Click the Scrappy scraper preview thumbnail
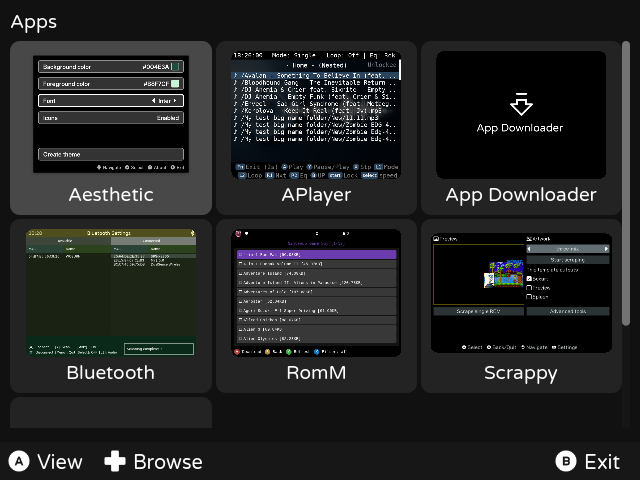 click(521, 293)
